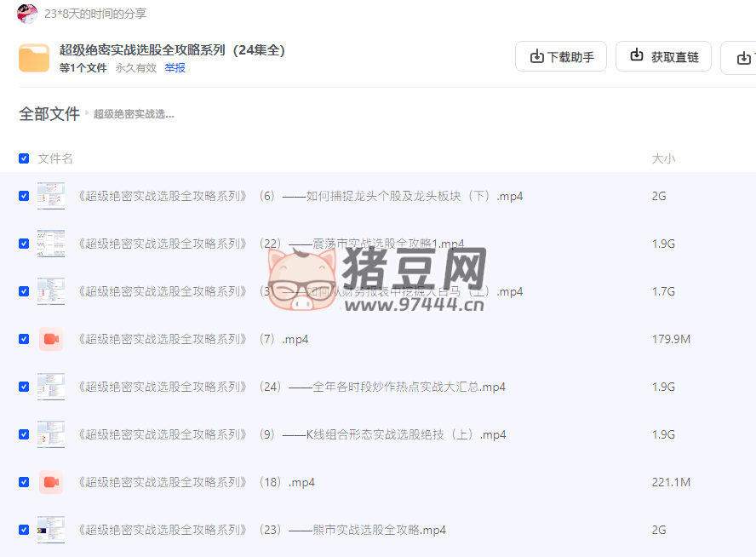Image resolution: width=756 pixels, height=557 pixels.
Task: Click the download icon inside 获取直链 button
Action: click(636, 56)
